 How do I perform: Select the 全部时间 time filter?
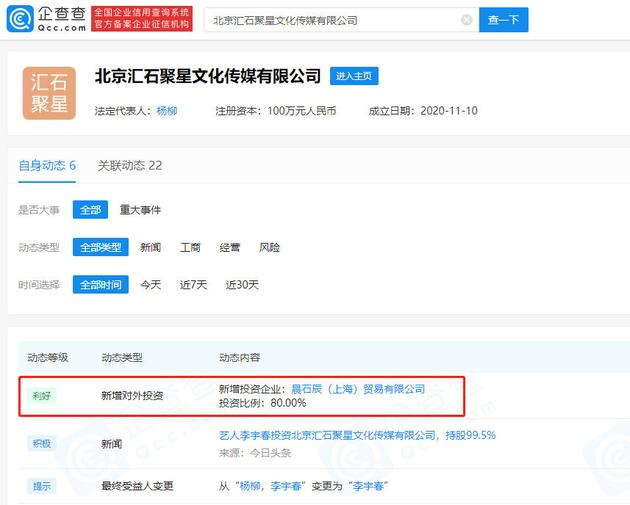pos(100,284)
